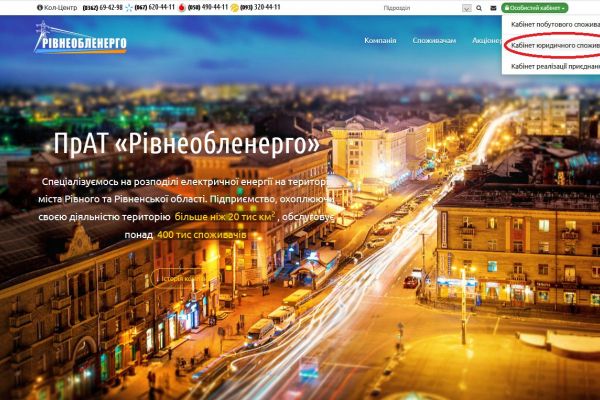Open the Акціонерам menu
The width and height of the screenshot is (600, 400).
(485, 41)
